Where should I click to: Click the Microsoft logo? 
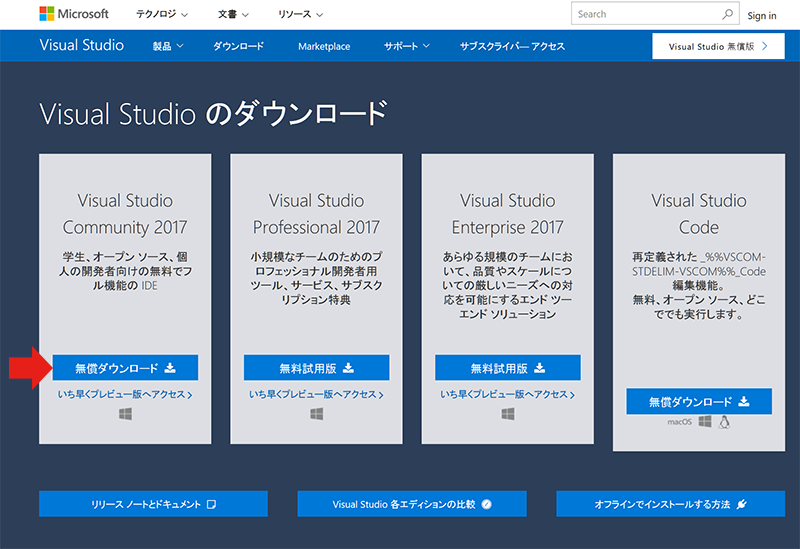74,14
